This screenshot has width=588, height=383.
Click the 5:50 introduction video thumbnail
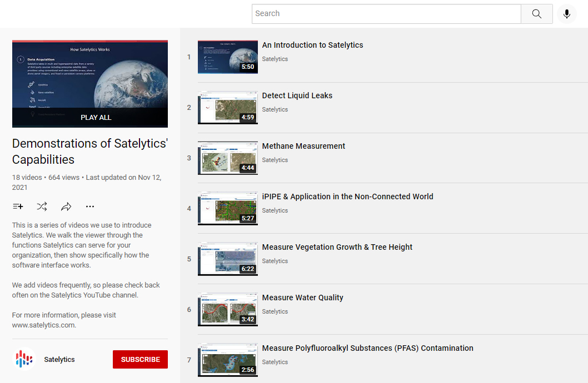tap(228, 57)
